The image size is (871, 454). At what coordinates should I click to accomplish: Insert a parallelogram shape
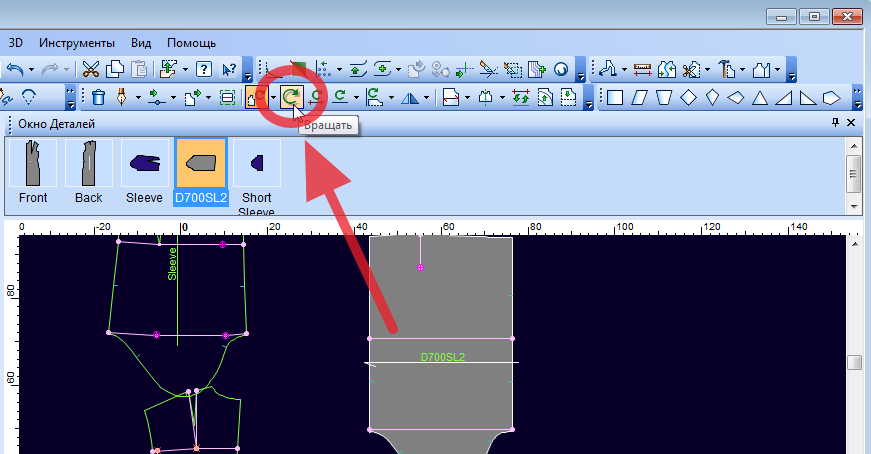639,98
